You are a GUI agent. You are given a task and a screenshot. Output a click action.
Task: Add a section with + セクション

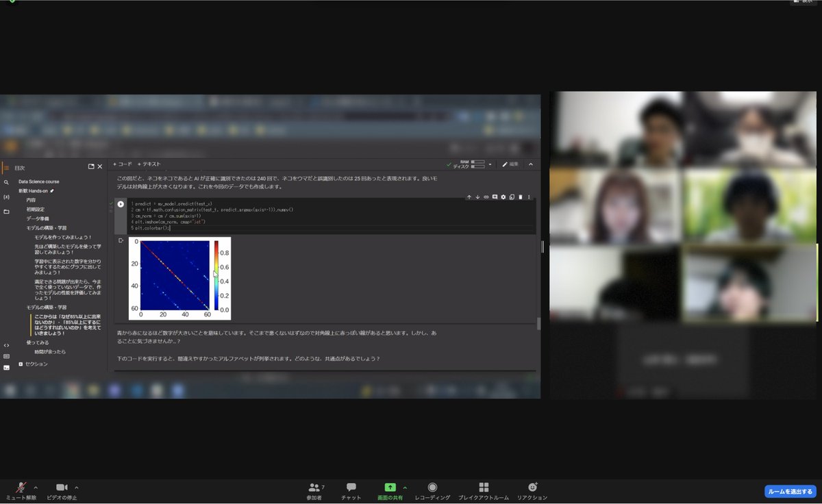pyautogui.click(x=34, y=364)
